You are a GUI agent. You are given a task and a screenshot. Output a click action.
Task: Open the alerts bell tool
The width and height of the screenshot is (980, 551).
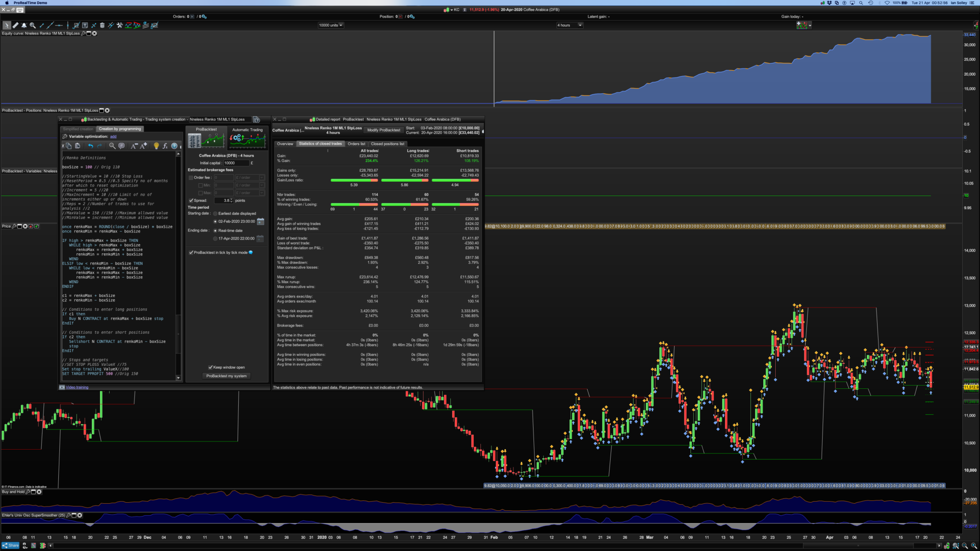pyautogui.click(x=24, y=25)
